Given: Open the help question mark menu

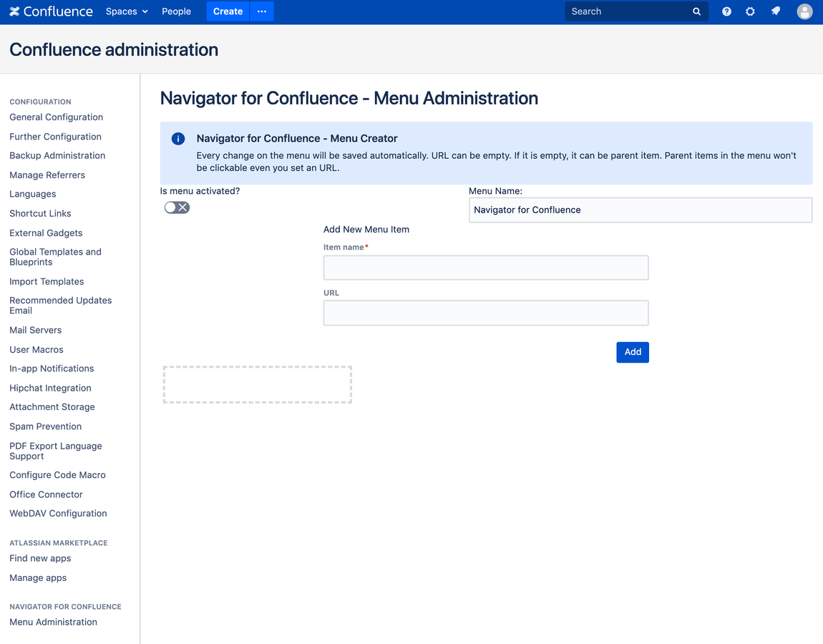Looking at the screenshot, I should [726, 11].
